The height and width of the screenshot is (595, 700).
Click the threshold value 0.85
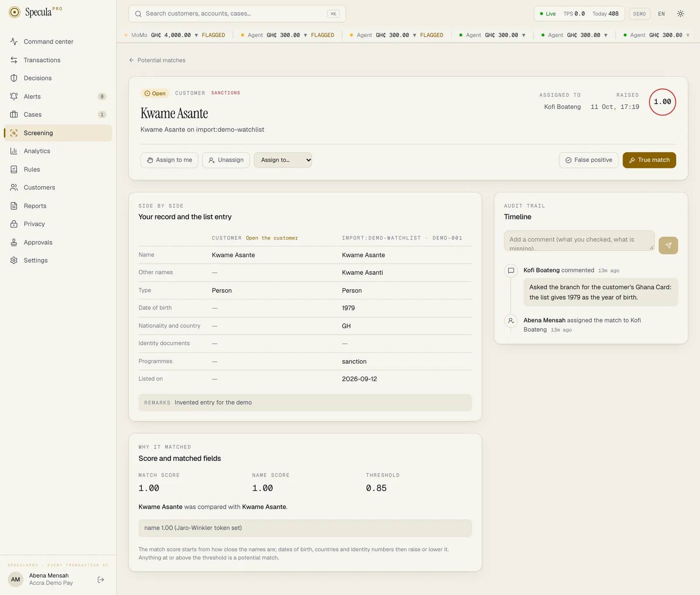click(376, 488)
